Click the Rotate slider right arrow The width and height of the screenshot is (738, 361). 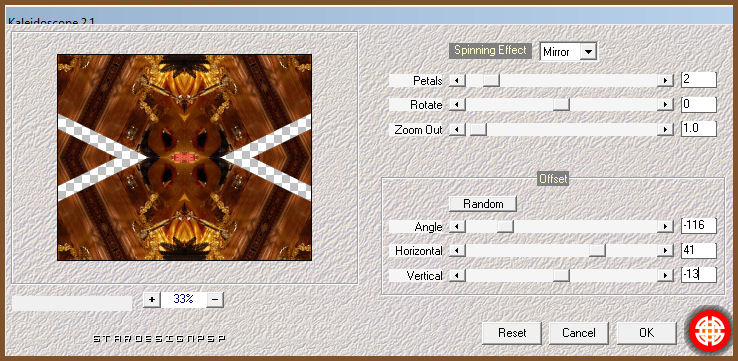665,105
